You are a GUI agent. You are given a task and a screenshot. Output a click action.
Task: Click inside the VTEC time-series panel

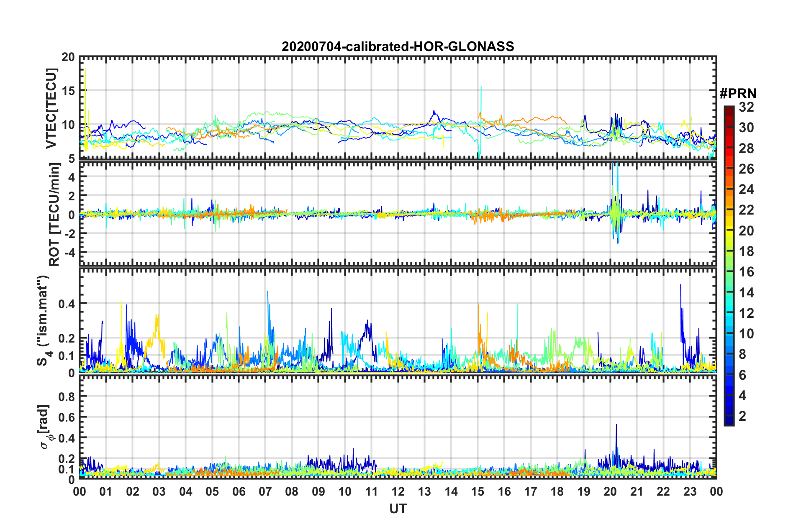pos(398,107)
